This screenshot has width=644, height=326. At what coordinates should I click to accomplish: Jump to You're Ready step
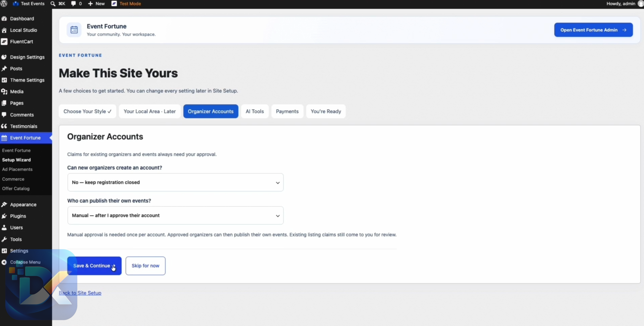pos(326,111)
